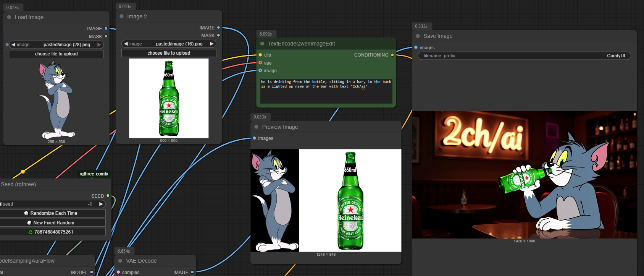Viewport: 644px width, 276px height.
Task: Click the SEED output port on Seed node
Action: point(108,196)
